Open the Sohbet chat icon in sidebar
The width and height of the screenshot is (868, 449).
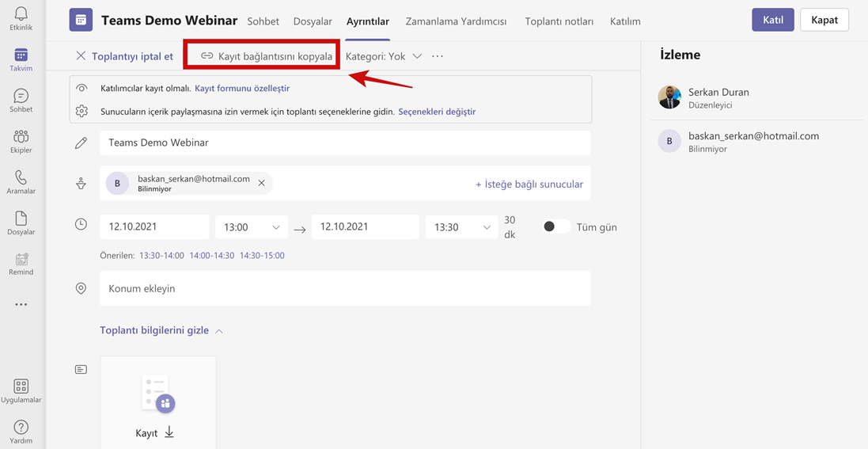click(x=21, y=95)
